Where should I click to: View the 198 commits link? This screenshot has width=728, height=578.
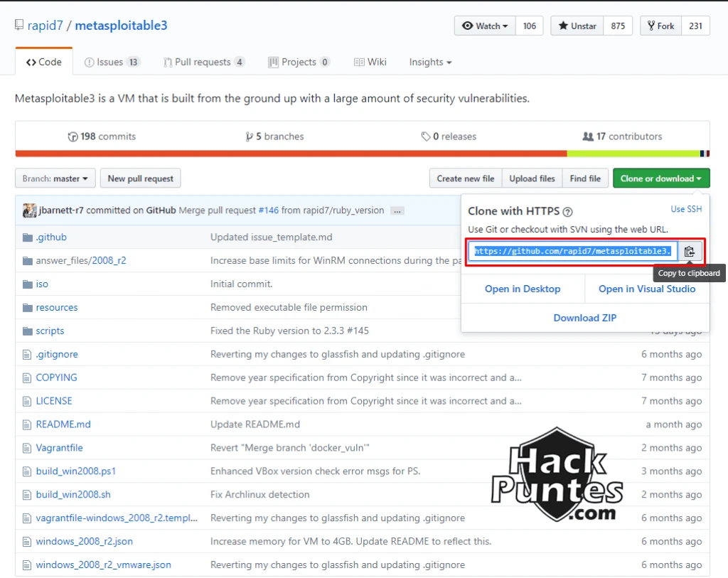102,137
